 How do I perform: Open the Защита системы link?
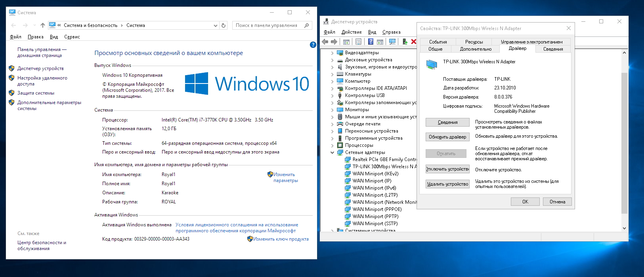(36, 93)
